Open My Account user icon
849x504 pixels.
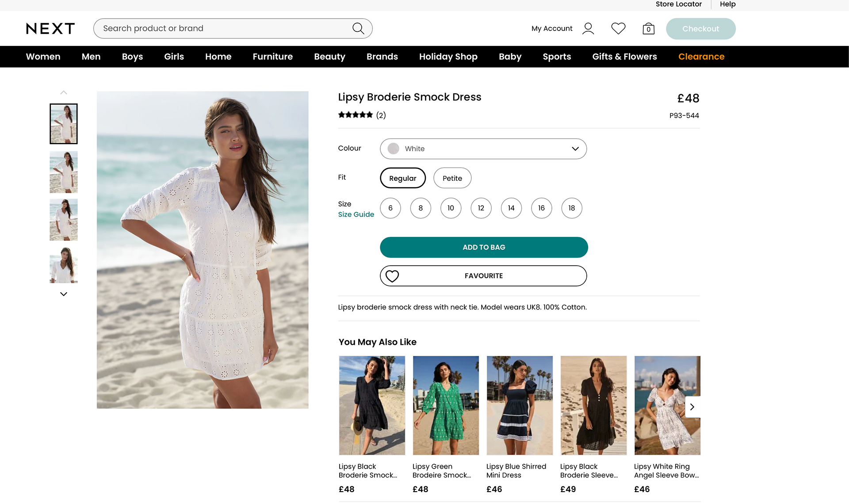point(588,29)
